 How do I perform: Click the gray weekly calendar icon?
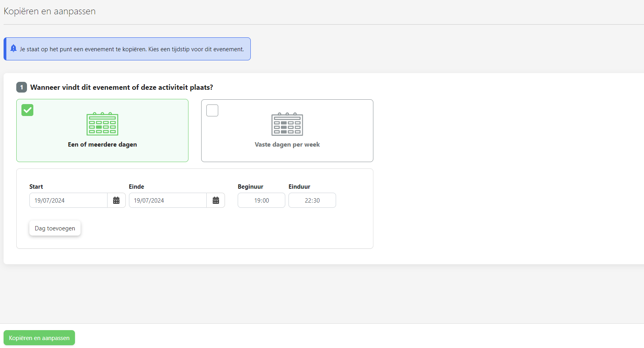[287, 124]
